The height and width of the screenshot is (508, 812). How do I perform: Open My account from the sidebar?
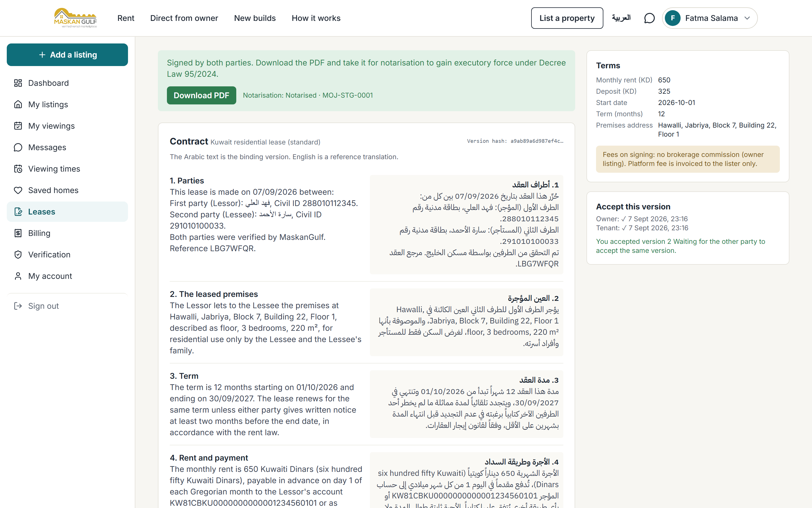[67, 276]
